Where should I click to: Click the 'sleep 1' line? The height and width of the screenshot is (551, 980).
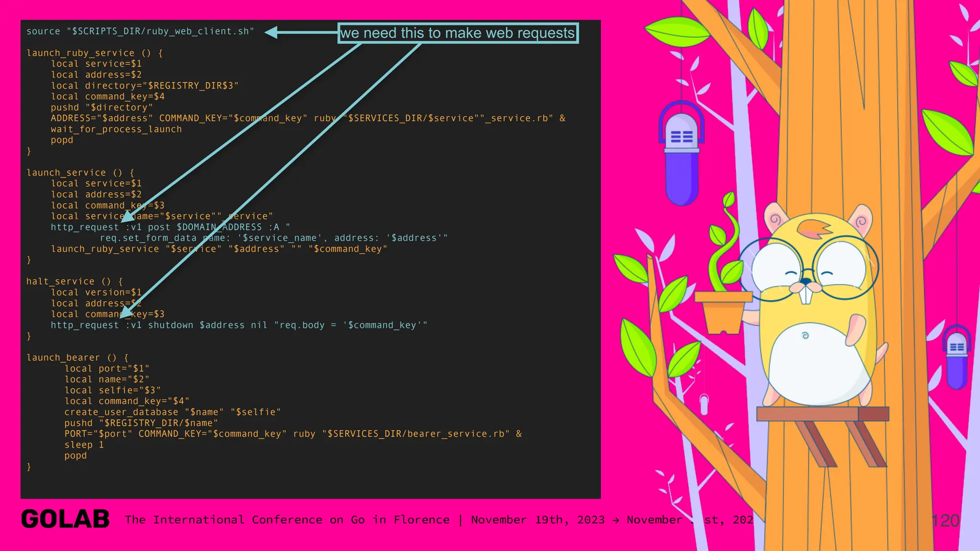click(84, 445)
